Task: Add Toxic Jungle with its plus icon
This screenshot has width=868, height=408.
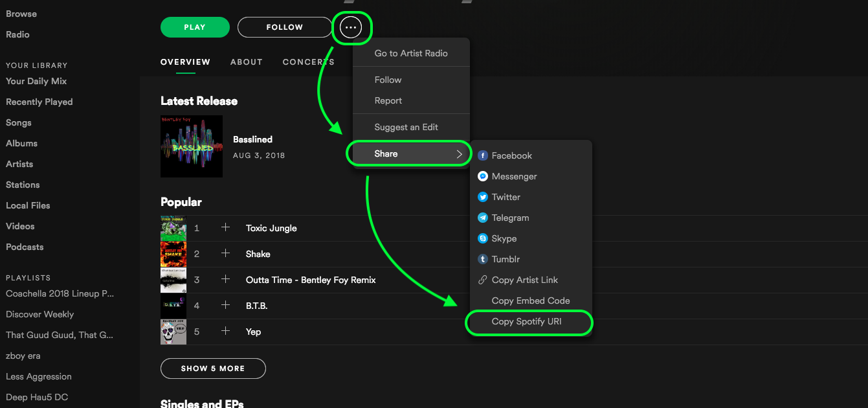Action: coord(225,227)
